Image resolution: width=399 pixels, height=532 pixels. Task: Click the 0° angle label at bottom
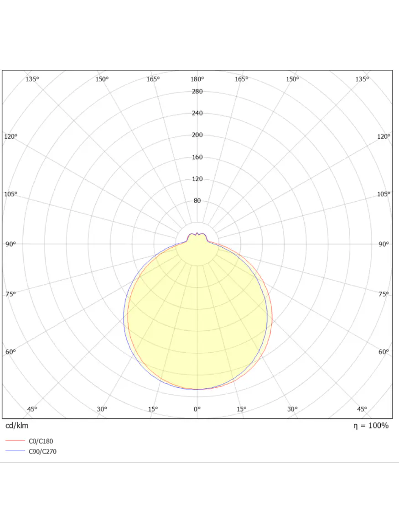click(196, 409)
